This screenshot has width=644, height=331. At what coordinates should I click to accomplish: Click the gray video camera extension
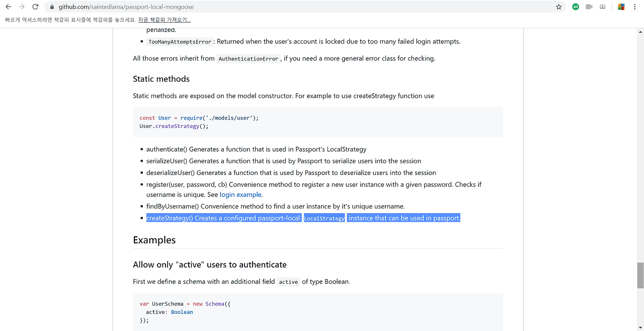point(589,7)
